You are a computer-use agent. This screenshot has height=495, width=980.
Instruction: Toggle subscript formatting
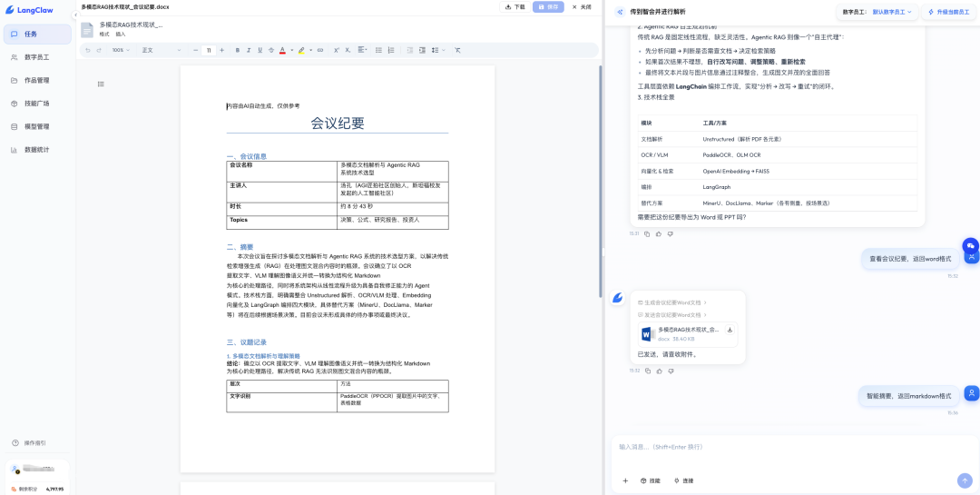348,50
